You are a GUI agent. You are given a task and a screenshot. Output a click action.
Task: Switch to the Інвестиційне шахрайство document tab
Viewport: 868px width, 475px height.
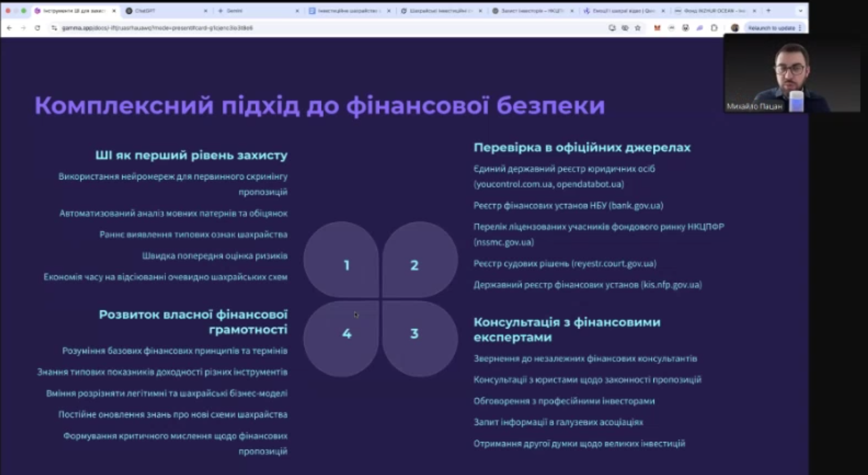[x=349, y=11]
